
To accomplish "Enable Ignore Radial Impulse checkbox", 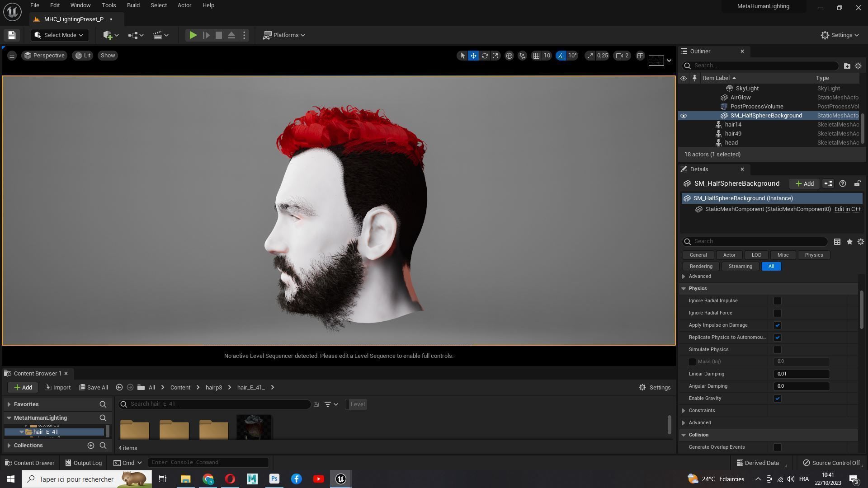I will [x=777, y=301].
